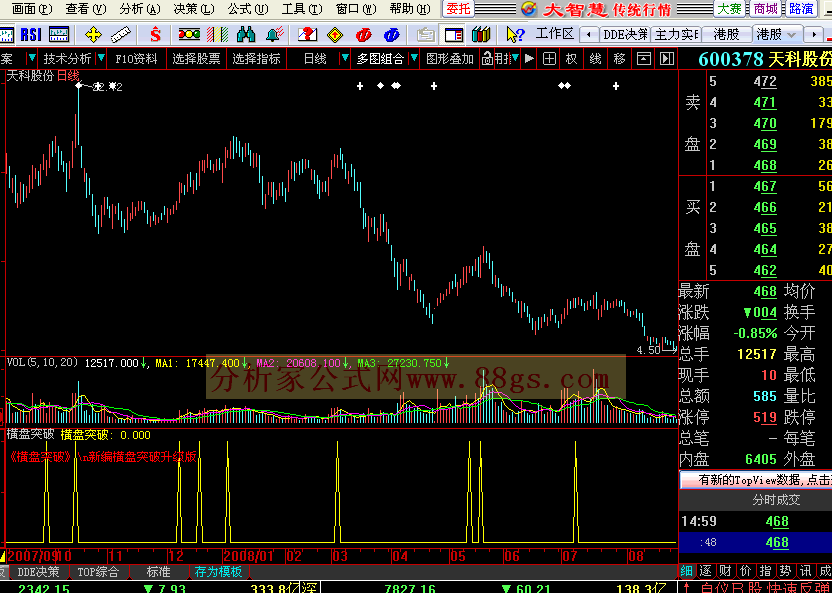This screenshot has height=593, width=832.
Task: Click the skip-to-end panel icon
Action: click(x=666, y=58)
